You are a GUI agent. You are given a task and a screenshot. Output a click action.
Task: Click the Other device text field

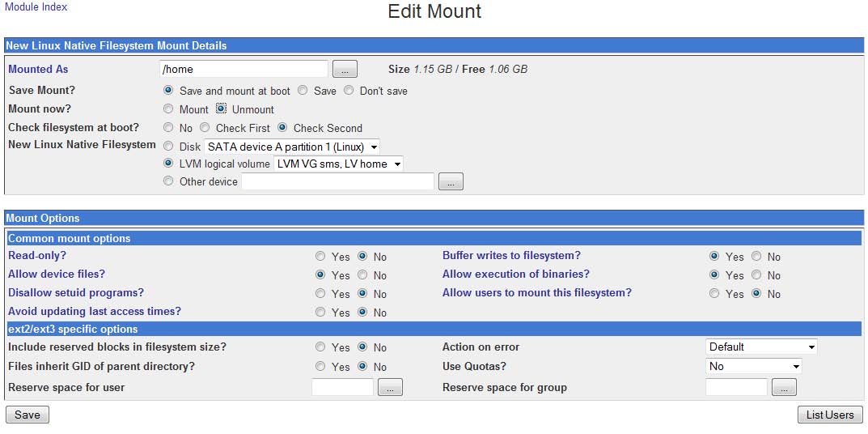pyautogui.click(x=337, y=182)
